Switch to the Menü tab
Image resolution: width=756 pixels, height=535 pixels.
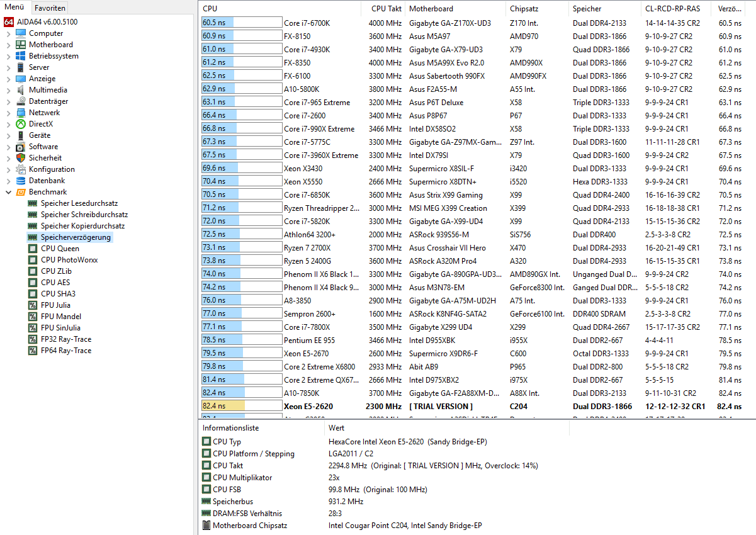[x=14, y=8]
